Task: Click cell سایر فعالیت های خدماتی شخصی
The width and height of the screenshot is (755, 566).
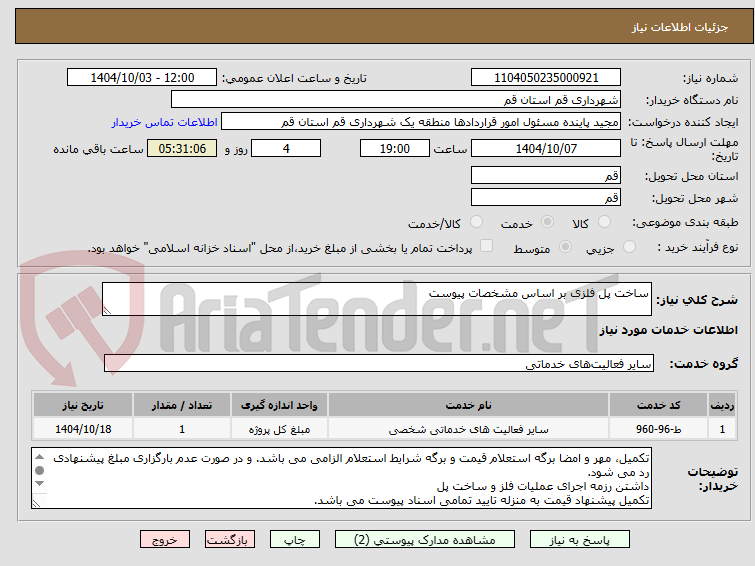Action: pos(469,429)
